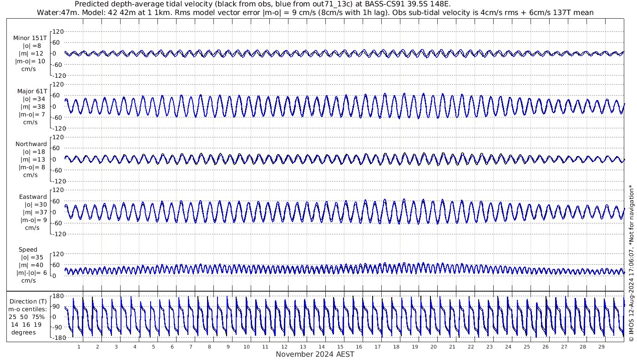The width and height of the screenshot is (637, 364).
Task: Click the '|m-o|= 9' error value
Action: coord(33,220)
